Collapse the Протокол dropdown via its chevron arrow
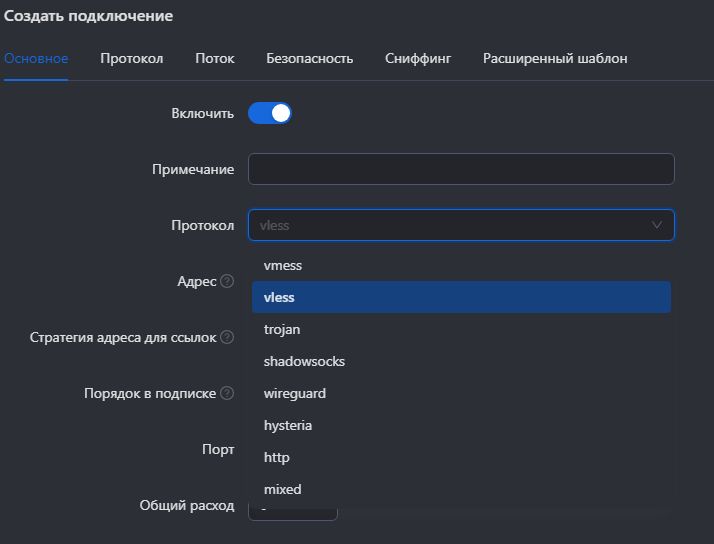Screen dimensions: 714x544 657,225
